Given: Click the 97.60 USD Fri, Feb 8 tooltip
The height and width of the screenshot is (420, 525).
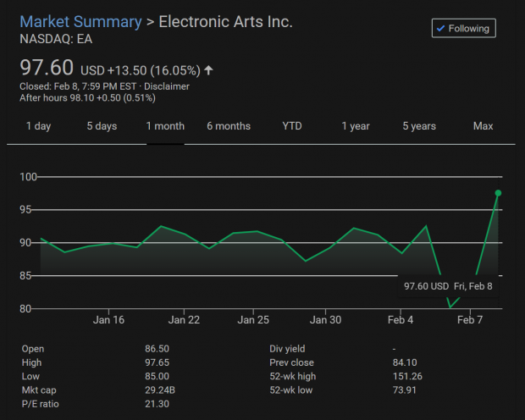Looking at the screenshot, I should point(448,286).
